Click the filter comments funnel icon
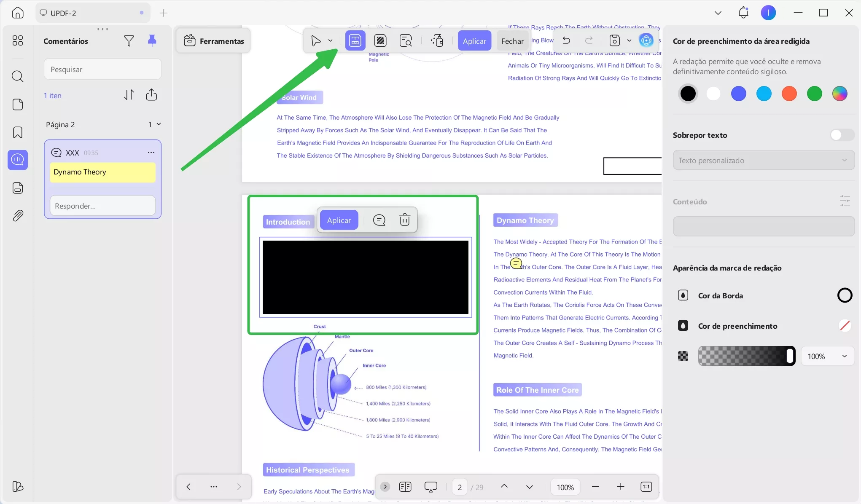The width and height of the screenshot is (861, 504). tap(129, 41)
